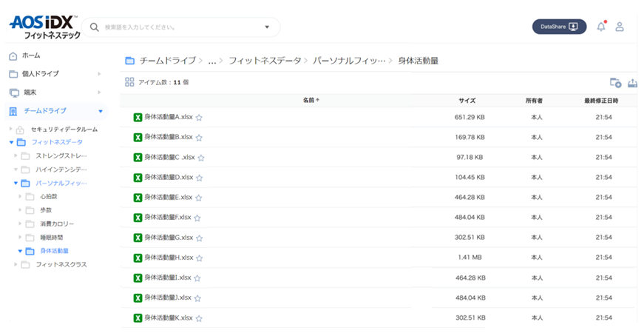
Task: Toggle star on 身体活動量G.xlsx
Action: (199, 238)
